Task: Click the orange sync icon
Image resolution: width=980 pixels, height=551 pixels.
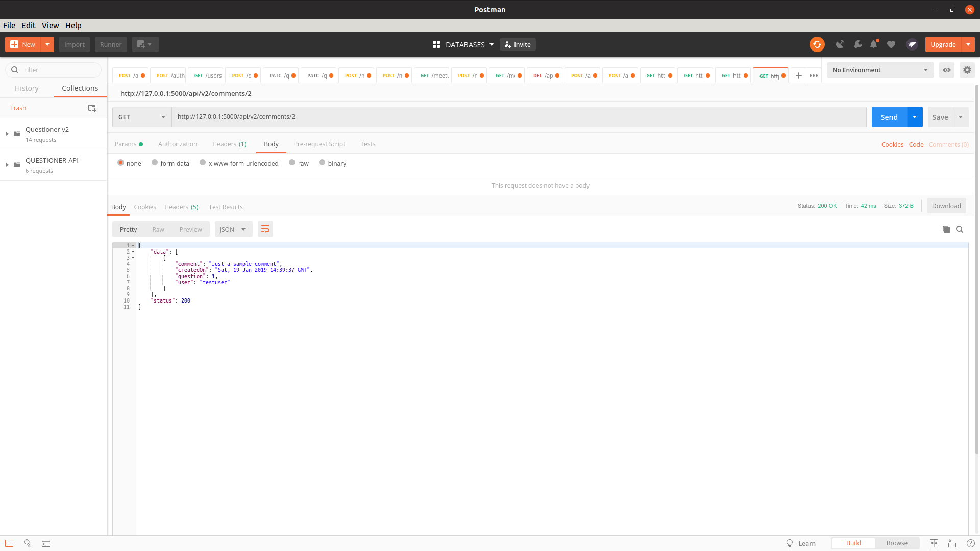Action: (817, 44)
